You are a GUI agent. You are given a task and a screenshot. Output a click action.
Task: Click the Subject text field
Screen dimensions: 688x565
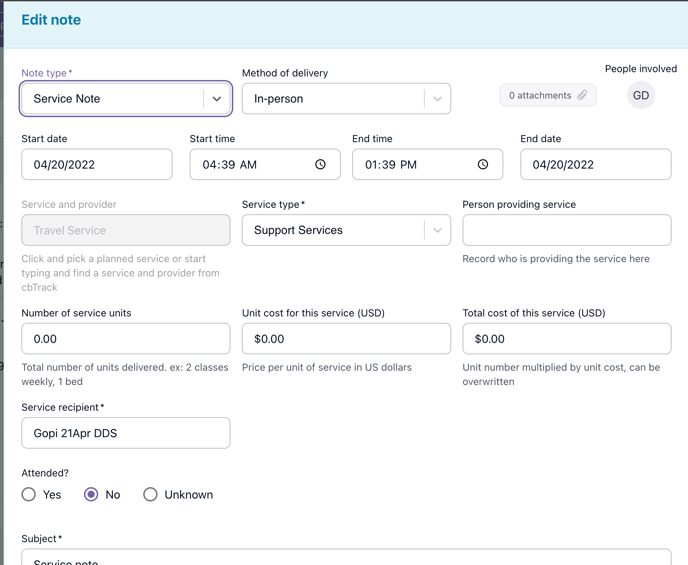pos(345,557)
